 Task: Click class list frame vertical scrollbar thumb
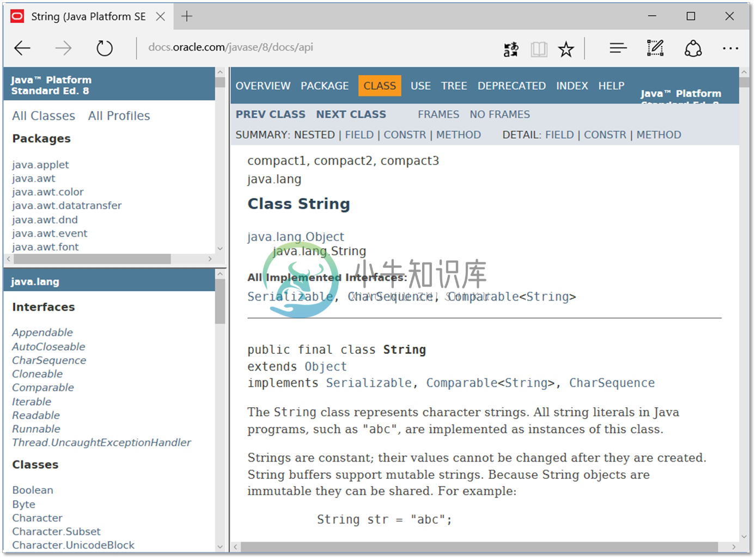tap(220, 302)
